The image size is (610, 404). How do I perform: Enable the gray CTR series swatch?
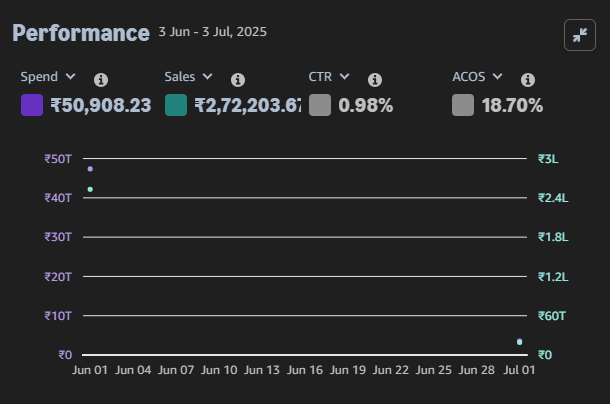click(x=320, y=105)
